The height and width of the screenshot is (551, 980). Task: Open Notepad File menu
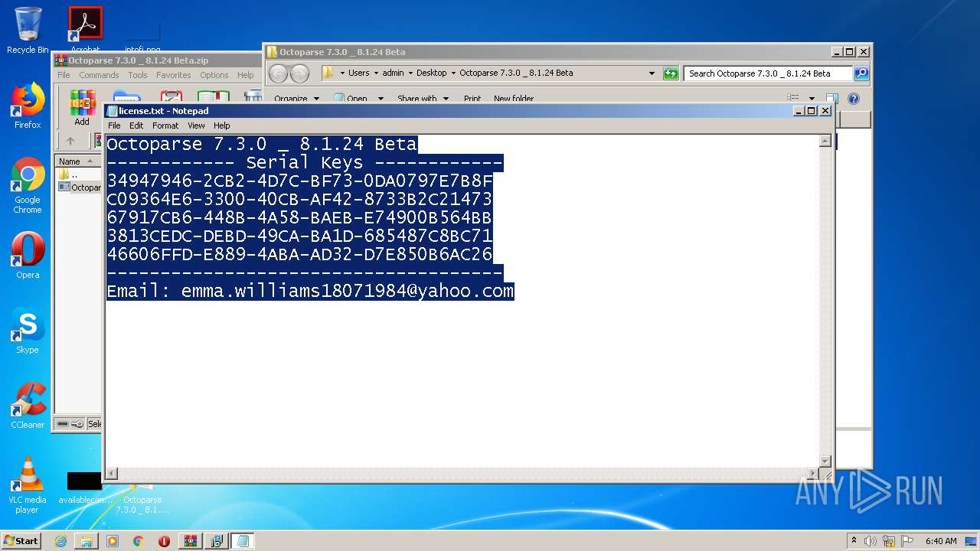(x=114, y=126)
